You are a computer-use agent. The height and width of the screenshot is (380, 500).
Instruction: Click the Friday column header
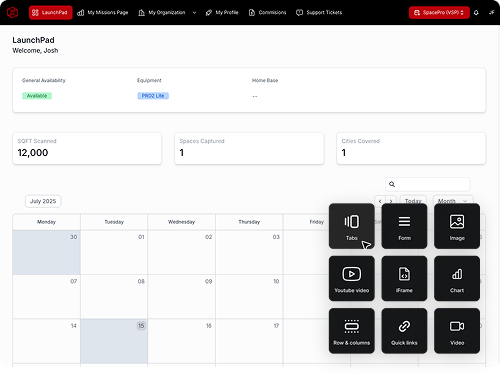click(x=317, y=222)
